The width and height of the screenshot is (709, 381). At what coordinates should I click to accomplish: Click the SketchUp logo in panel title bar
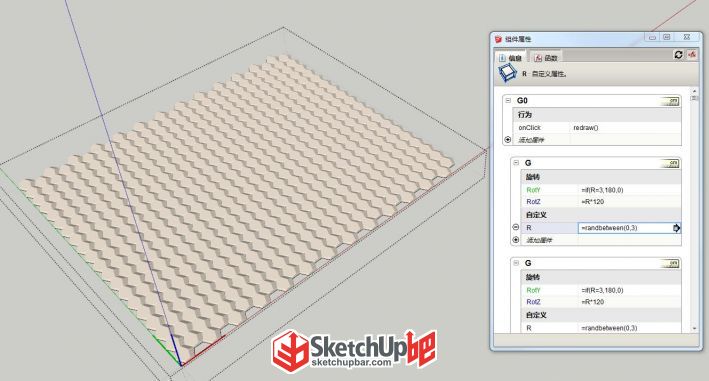(x=498, y=39)
